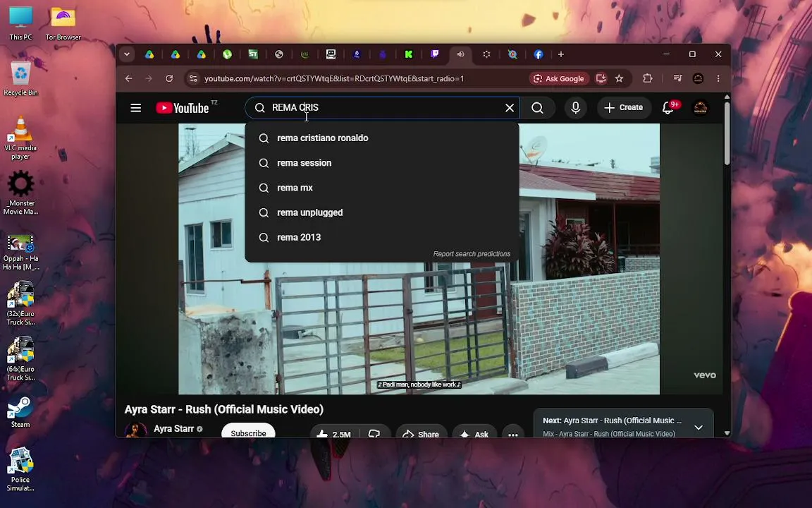Share the Rush video
Viewport: 812px width, 508px height.
tap(421, 433)
